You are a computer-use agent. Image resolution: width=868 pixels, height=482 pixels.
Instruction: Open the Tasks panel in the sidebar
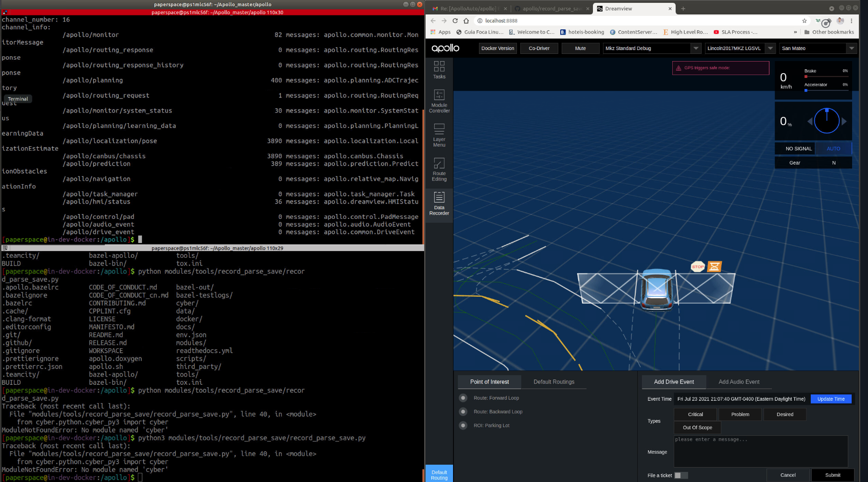click(x=439, y=70)
